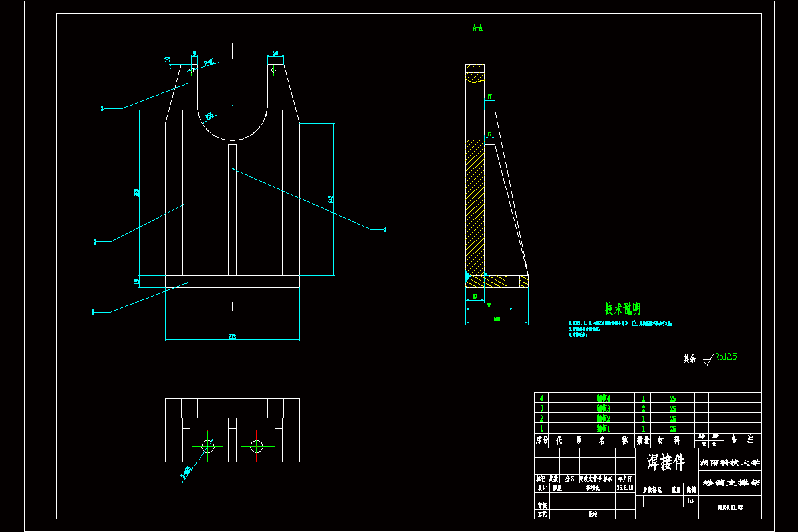Click the 213 width dimension text
The height and width of the screenshot is (532, 798).
[x=232, y=336]
